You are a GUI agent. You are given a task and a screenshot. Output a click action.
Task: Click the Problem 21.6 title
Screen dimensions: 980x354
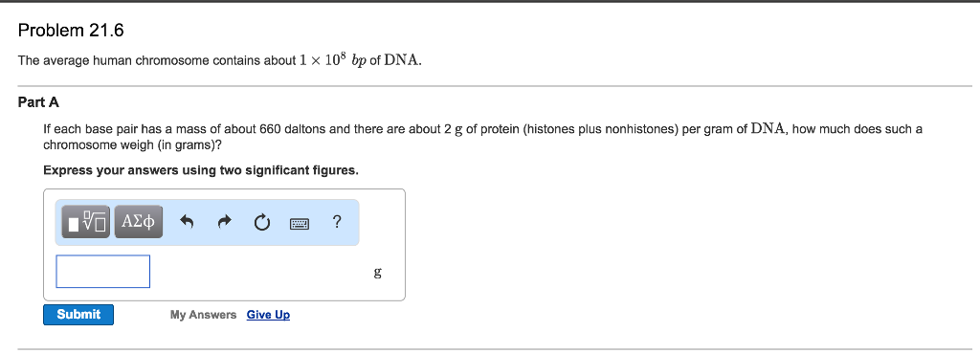(x=71, y=30)
